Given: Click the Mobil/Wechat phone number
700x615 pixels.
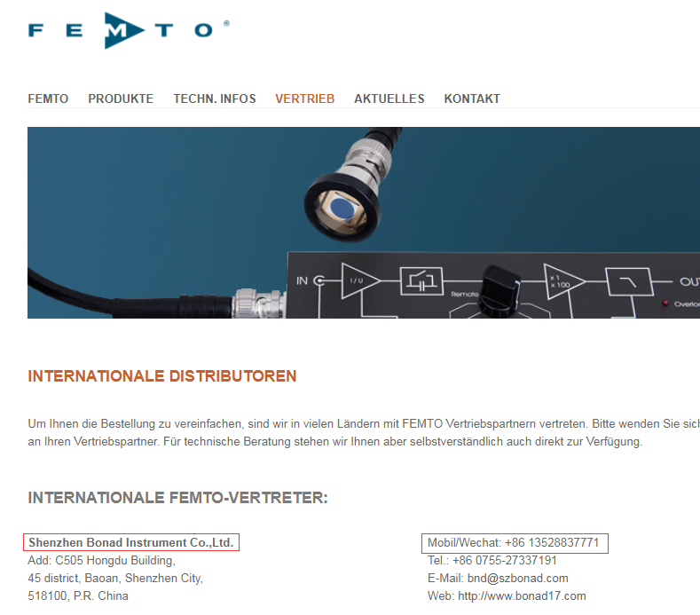Looking at the screenshot, I should pos(552,542).
